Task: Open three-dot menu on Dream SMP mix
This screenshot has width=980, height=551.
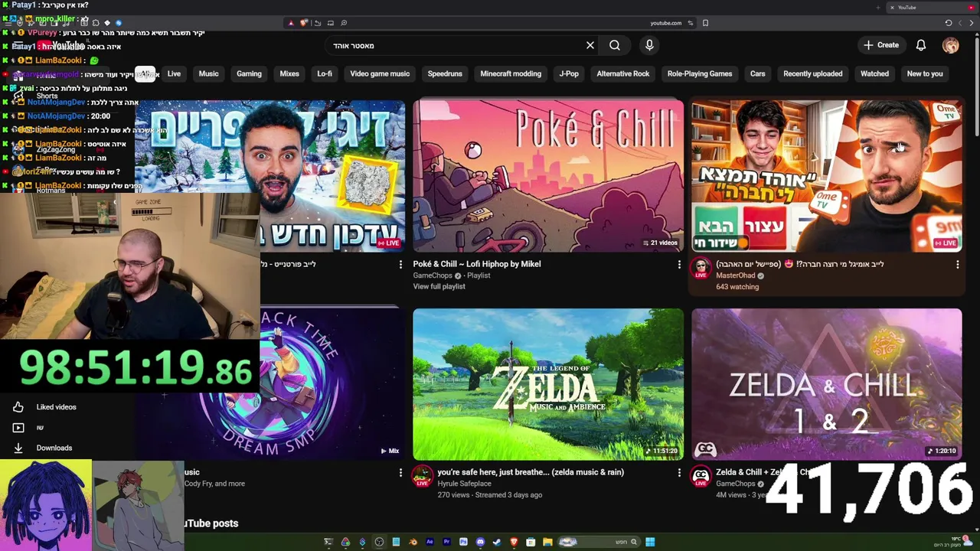Action: 400,473
